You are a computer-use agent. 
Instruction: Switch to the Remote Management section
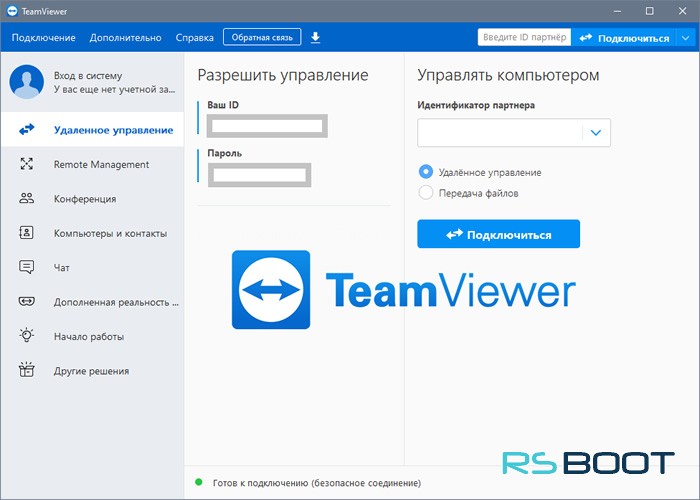click(x=92, y=164)
